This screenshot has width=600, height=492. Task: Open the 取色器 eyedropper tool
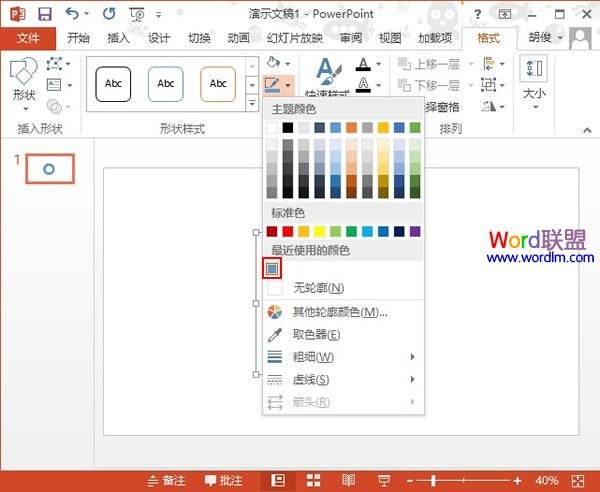coord(316,334)
